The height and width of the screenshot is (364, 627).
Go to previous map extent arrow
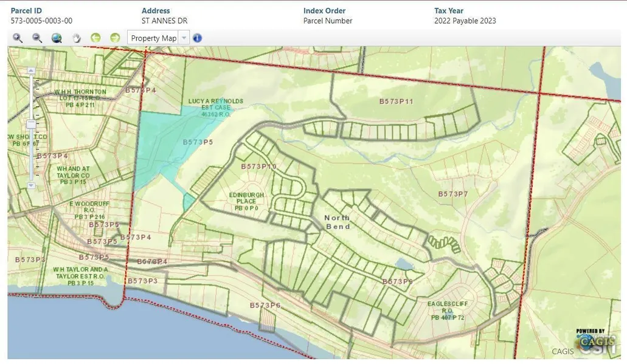(x=95, y=38)
